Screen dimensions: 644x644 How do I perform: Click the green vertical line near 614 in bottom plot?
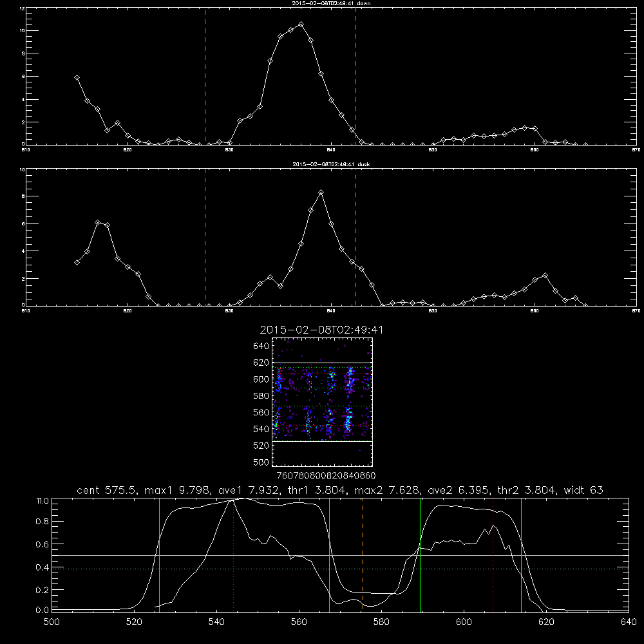pyautogui.click(x=521, y=554)
